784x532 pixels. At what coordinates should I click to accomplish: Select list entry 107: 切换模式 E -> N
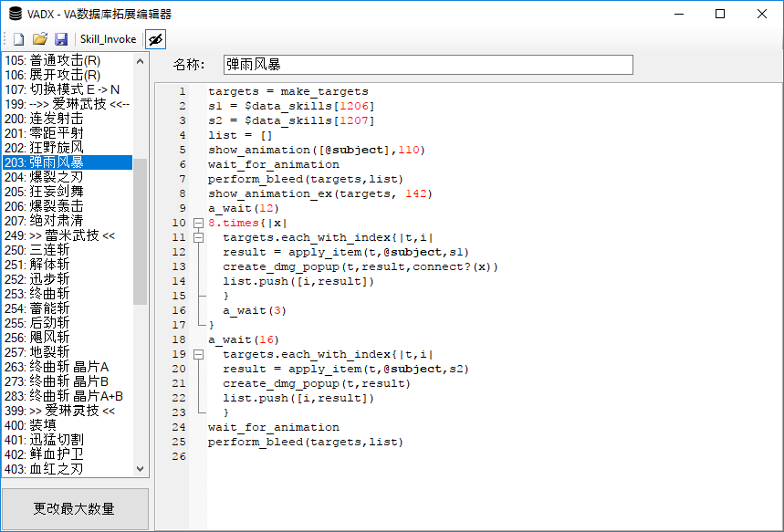(68, 89)
